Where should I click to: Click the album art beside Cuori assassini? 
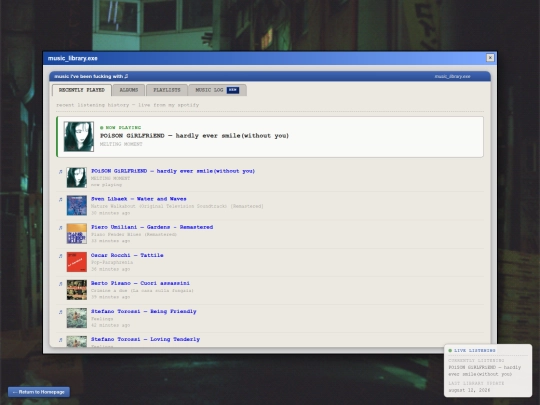[x=77, y=290]
